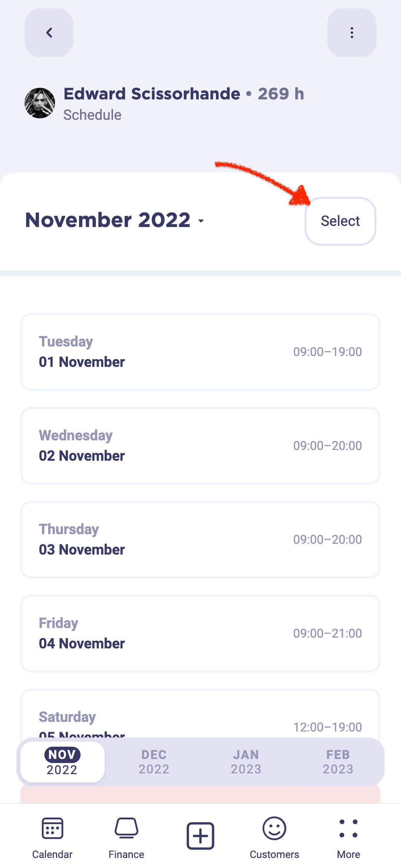Tap the plus add button
The width and height of the screenshot is (401, 868).
pos(200,835)
